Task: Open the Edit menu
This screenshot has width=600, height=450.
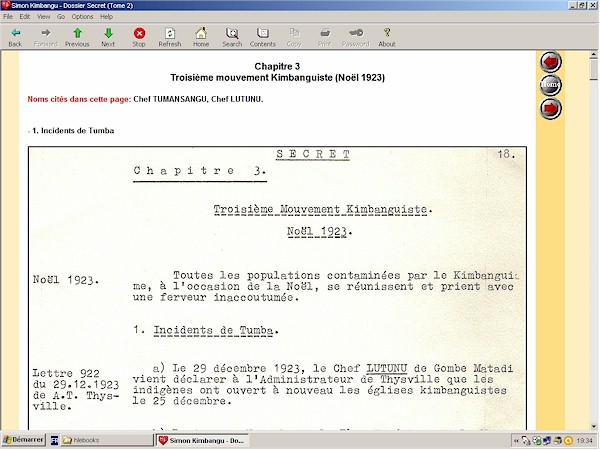Action: tap(24, 17)
